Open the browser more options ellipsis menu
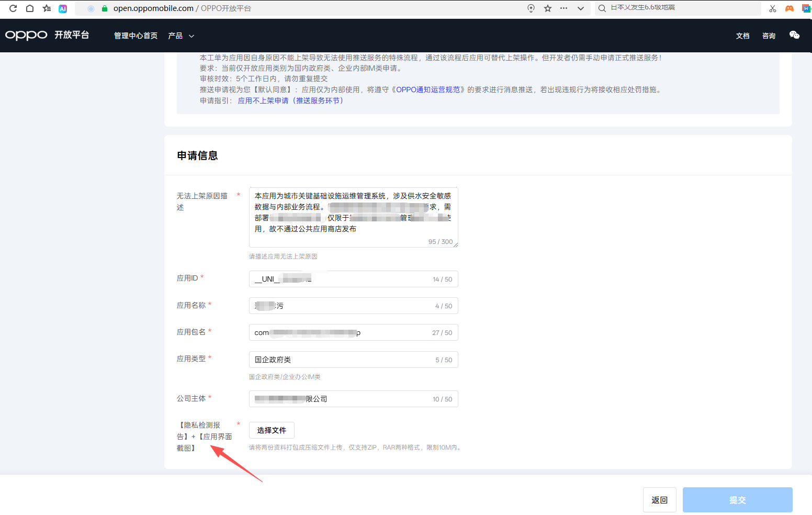Image resolution: width=812 pixels, height=515 pixels. (563, 8)
